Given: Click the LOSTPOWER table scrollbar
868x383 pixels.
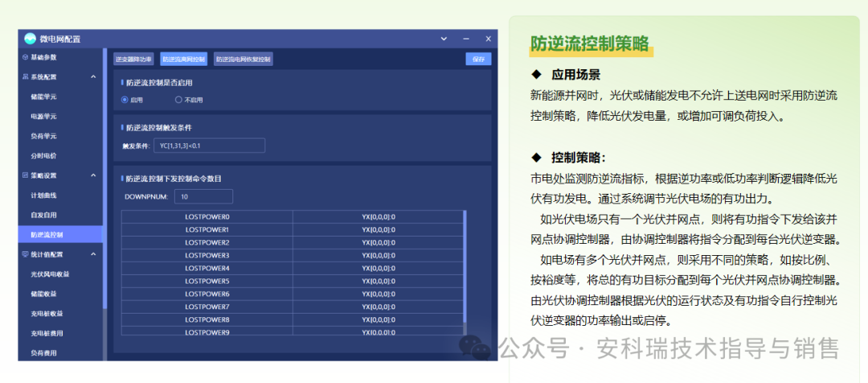Looking at the screenshot, I should tap(465, 266).
